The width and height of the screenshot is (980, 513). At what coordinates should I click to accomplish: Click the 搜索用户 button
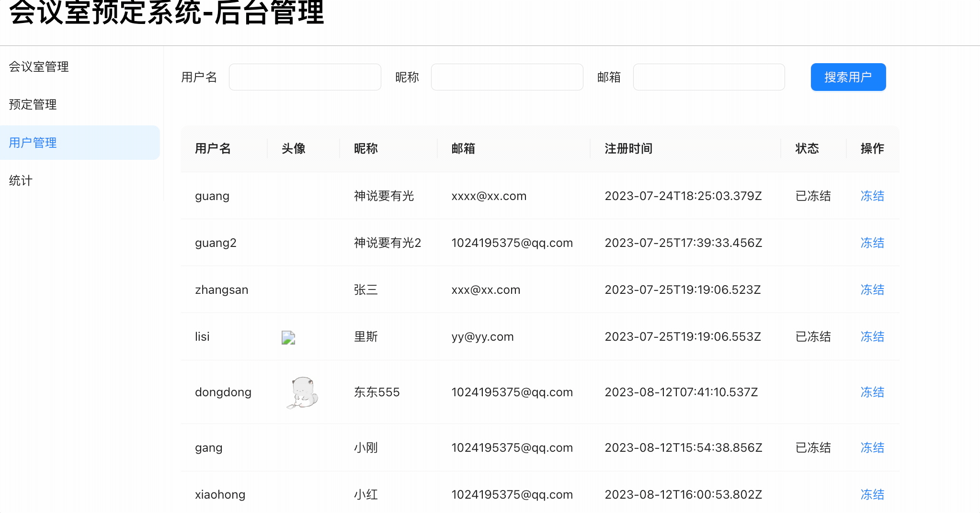[x=848, y=77]
